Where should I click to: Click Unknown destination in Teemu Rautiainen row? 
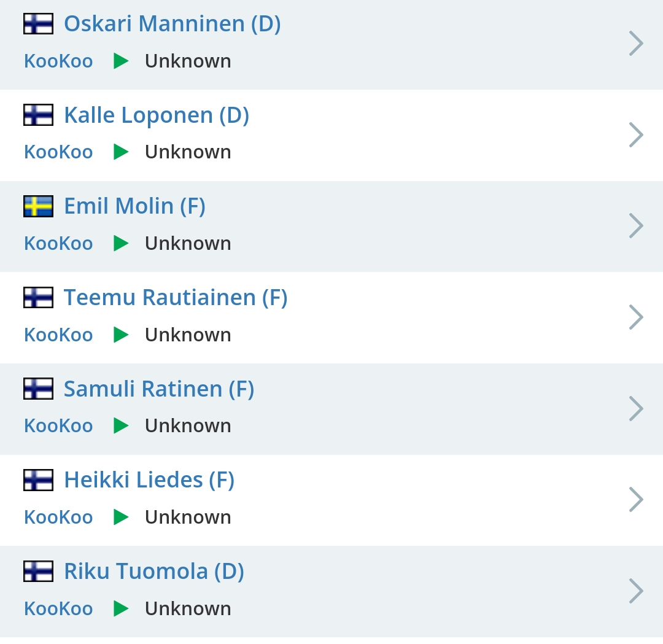tap(188, 335)
